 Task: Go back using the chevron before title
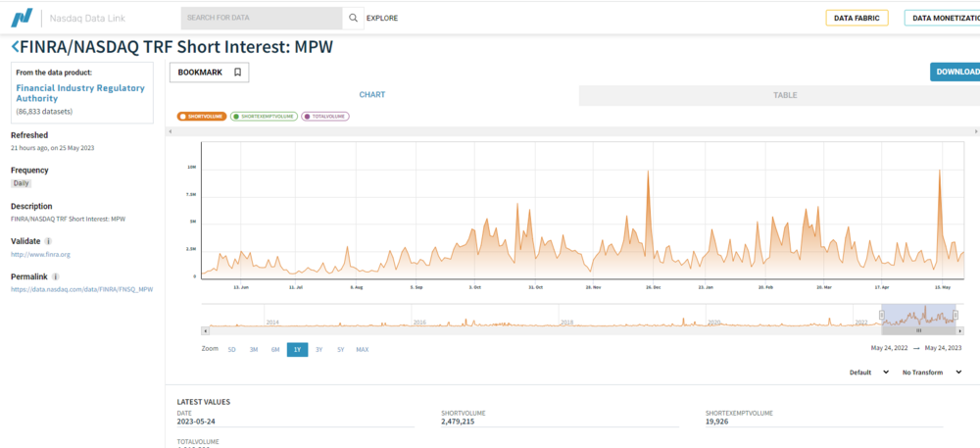pyautogui.click(x=15, y=47)
